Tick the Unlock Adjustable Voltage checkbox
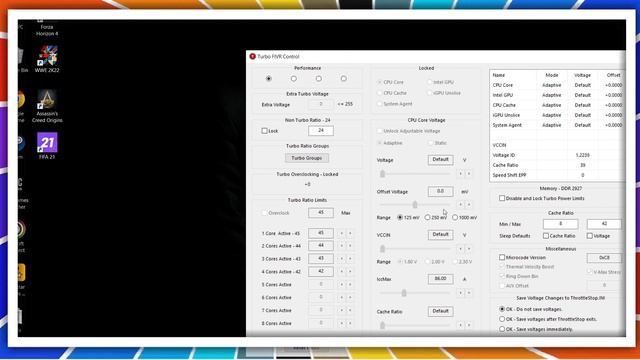 click(x=380, y=131)
